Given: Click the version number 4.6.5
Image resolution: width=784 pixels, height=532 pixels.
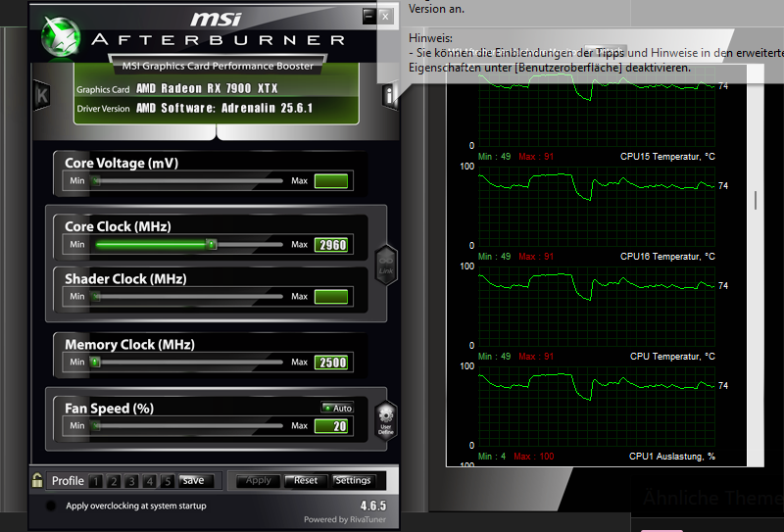Looking at the screenshot, I should pyautogui.click(x=373, y=506).
